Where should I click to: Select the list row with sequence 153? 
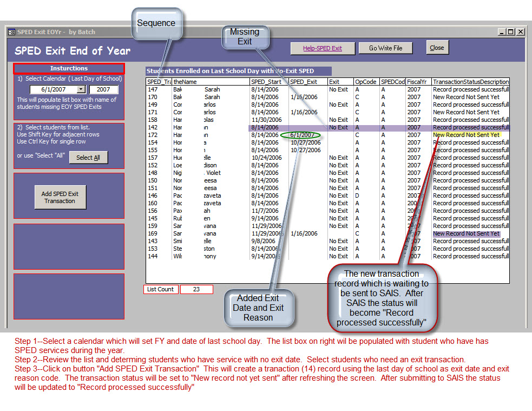328,249
